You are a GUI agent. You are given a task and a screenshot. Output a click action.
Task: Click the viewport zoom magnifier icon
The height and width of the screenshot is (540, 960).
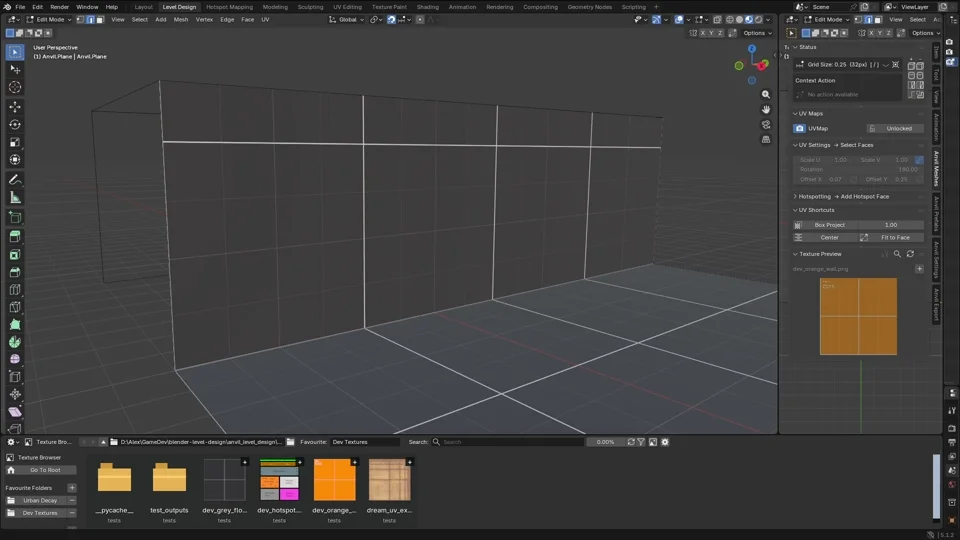click(x=765, y=95)
